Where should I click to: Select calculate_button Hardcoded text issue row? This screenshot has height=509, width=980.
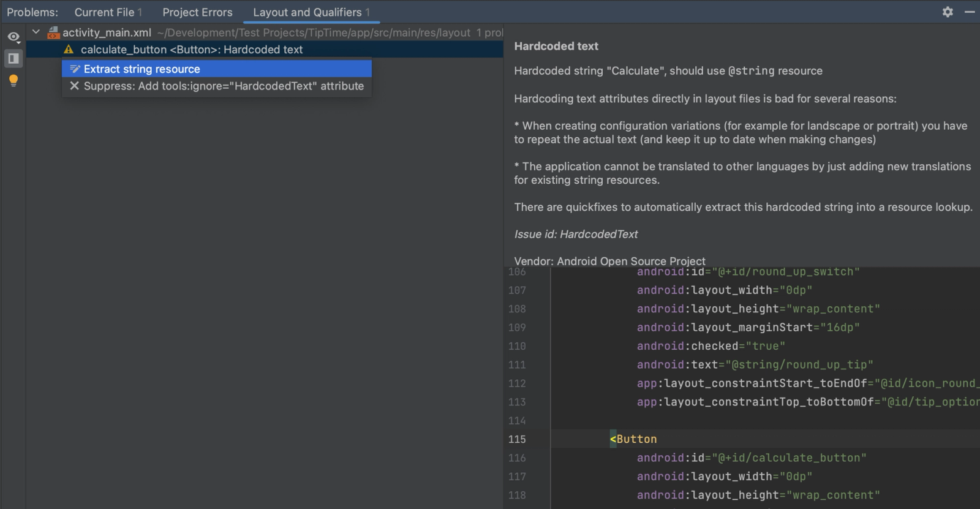192,50
